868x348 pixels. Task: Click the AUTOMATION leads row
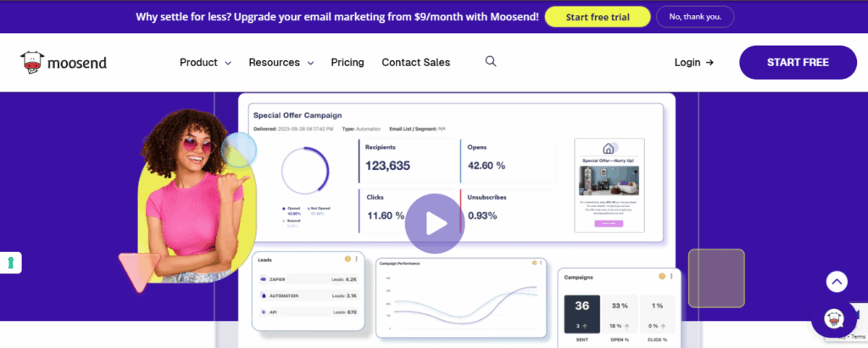point(309,296)
